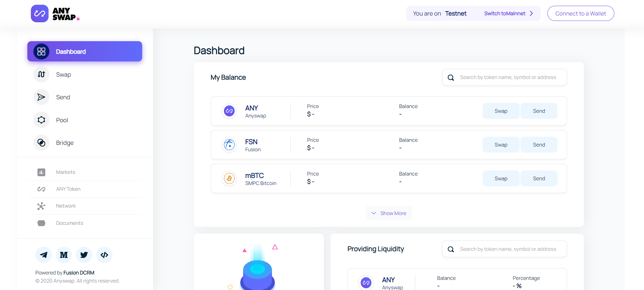644x290 pixels.
Task: Click the My Balance search magnifier icon
Action: point(451,78)
